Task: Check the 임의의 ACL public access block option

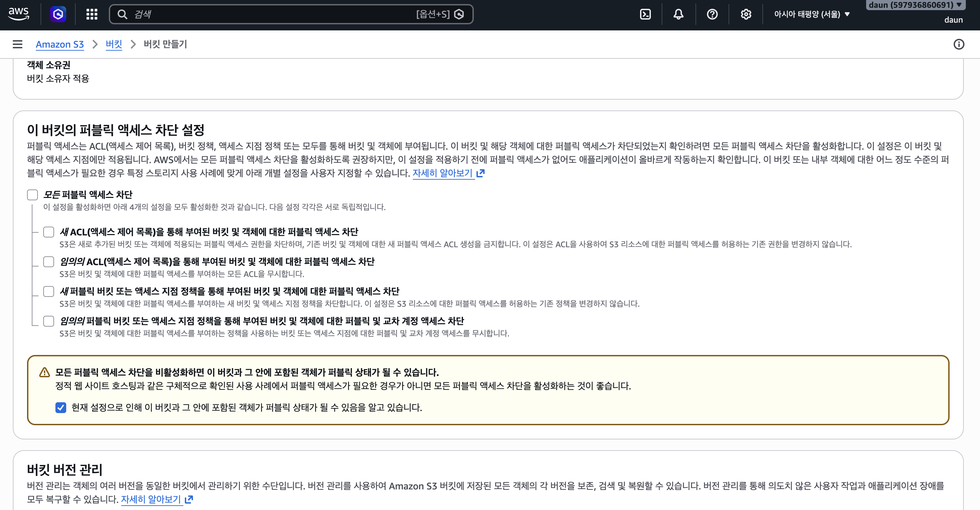Action: pyautogui.click(x=49, y=262)
